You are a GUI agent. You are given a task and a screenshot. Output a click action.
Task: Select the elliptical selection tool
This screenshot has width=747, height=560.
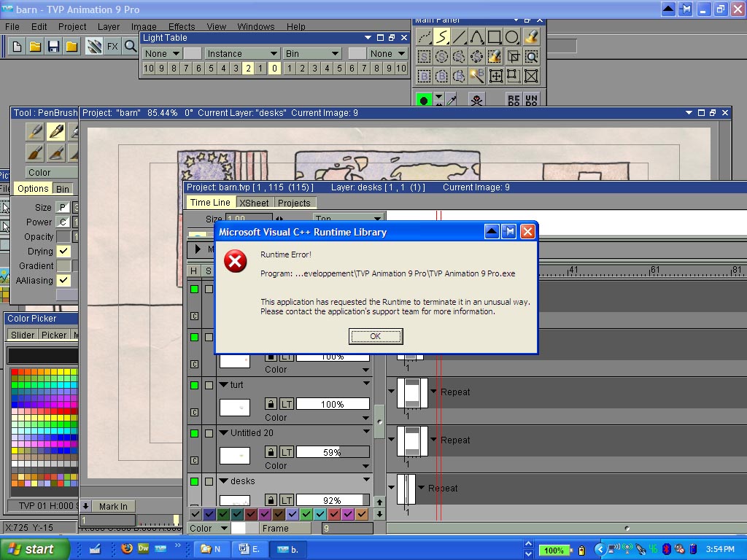(x=442, y=57)
